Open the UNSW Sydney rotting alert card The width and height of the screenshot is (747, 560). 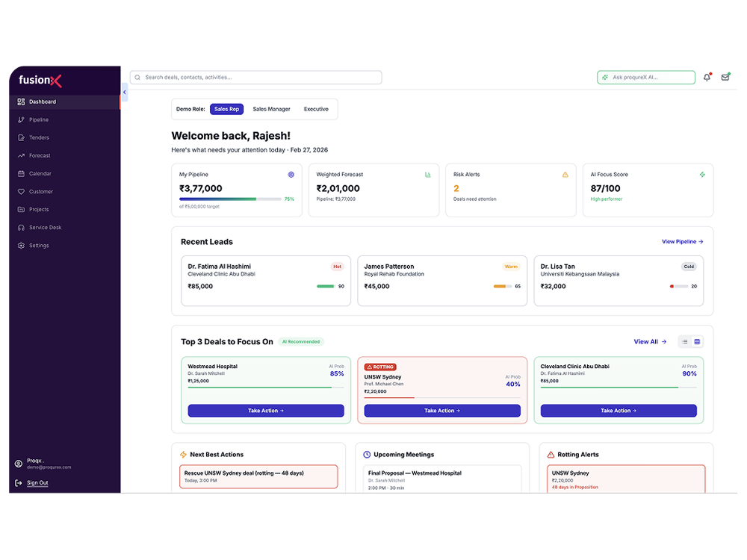coord(626,479)
